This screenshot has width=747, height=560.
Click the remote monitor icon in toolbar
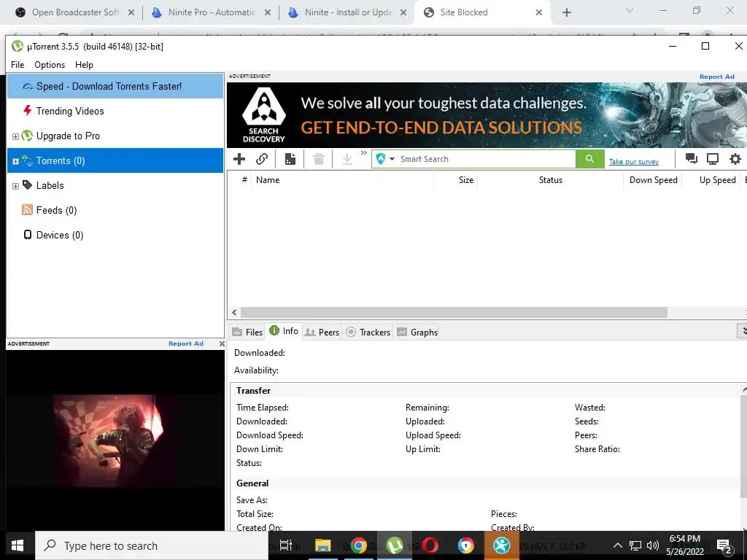713,159
